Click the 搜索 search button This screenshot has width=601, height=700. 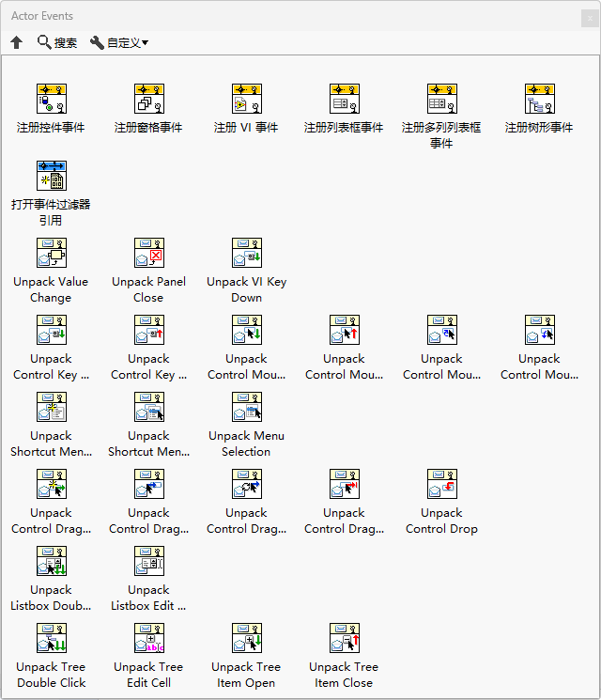[57, 43]
